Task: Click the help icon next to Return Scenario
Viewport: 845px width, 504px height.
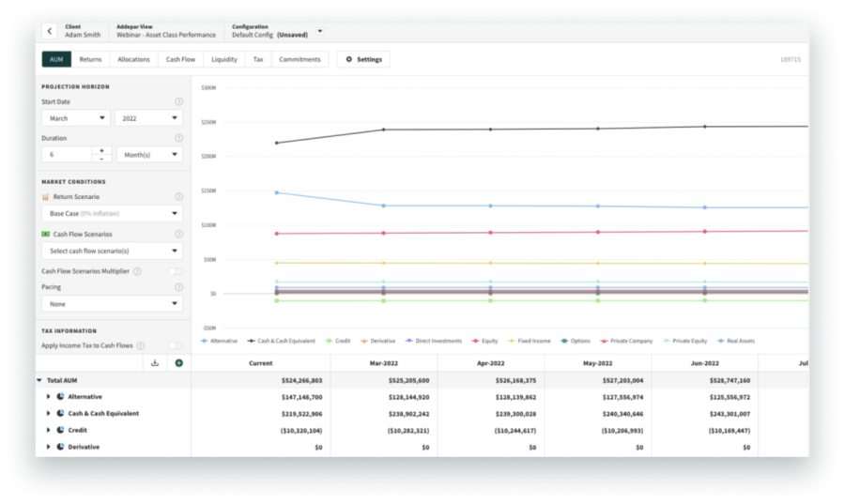Action: coord(178,197)
